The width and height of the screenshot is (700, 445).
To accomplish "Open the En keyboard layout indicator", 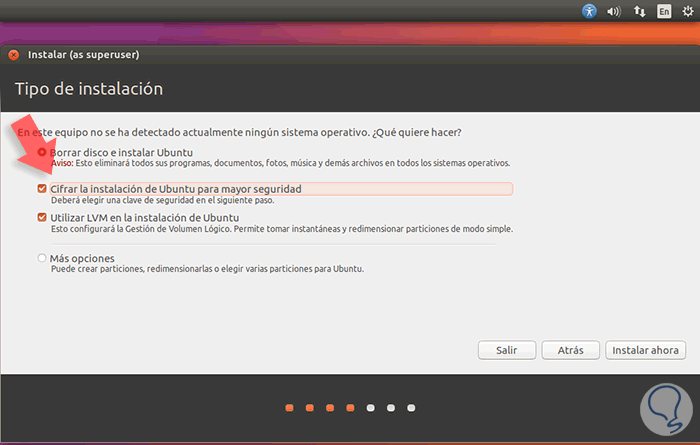I will 664,11.
